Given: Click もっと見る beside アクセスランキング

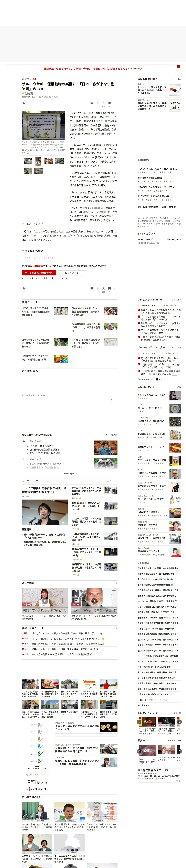Looking at the screenshot, I should (x=176, y=300).
